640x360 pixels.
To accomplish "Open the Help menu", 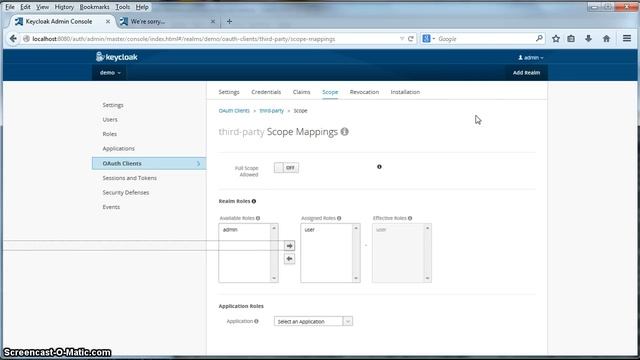I will click(x=142, y=7).
